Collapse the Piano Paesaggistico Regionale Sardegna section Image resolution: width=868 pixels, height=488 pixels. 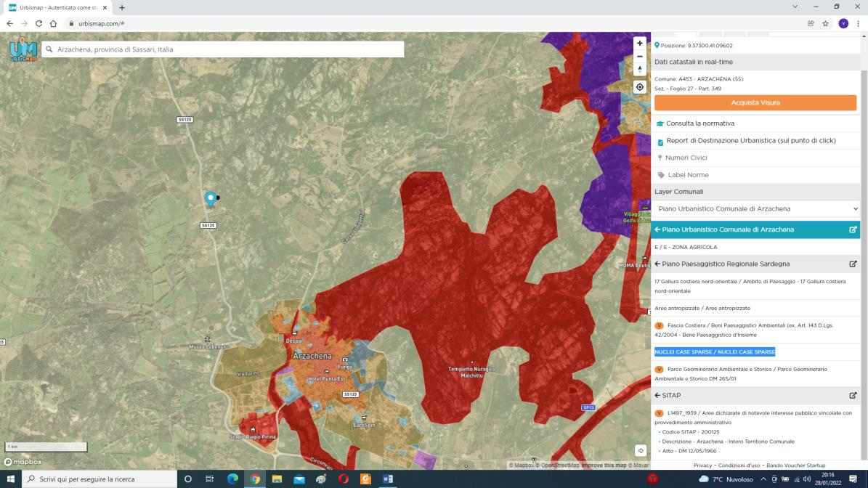[x=657, y=264]
